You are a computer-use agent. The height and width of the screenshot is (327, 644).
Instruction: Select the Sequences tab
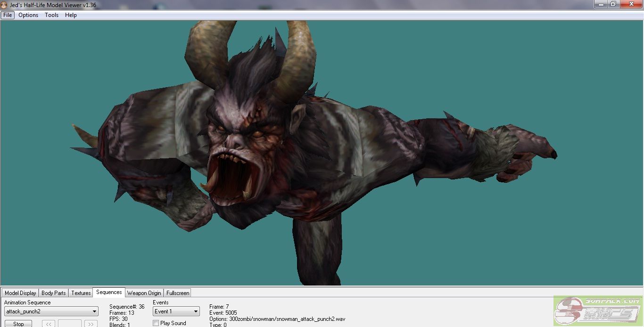[109, 293]
